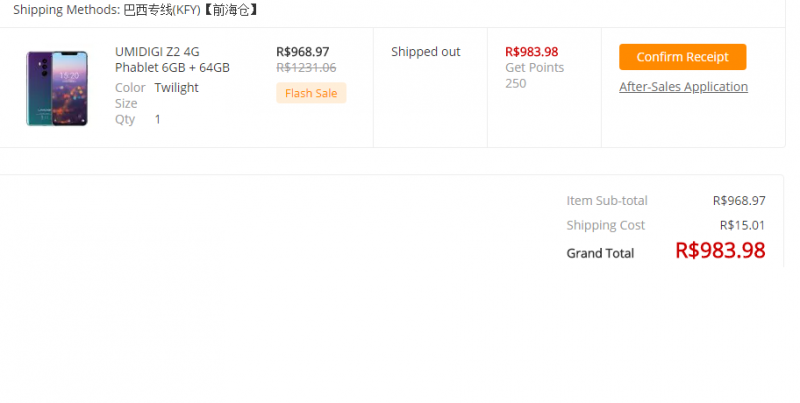This screenshot has height=403, width=800.
Task: Click the R$15.01 shipping cost amount
Action: [x=742, y=225]
